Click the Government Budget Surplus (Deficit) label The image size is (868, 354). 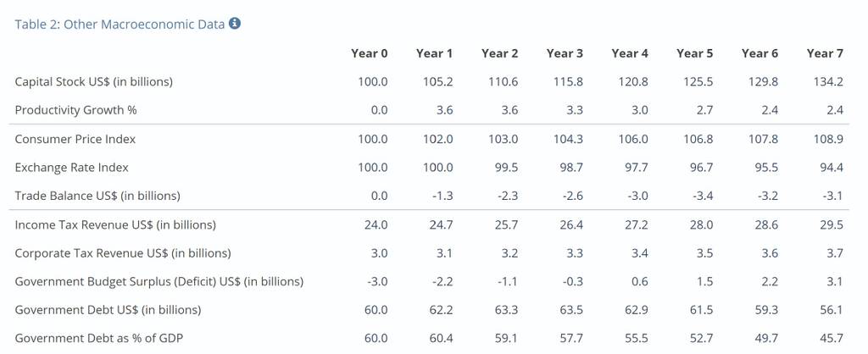(x=159, y=281)
